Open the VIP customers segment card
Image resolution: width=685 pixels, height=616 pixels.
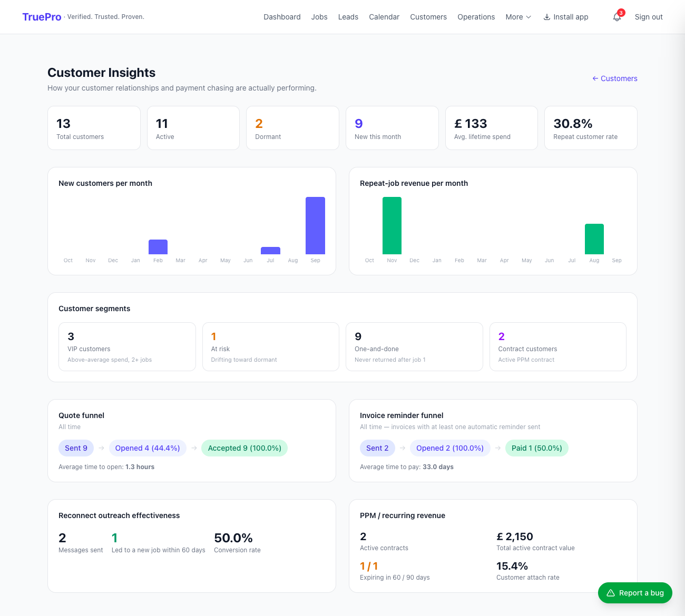pyautogui.click(x=127, y=346)
